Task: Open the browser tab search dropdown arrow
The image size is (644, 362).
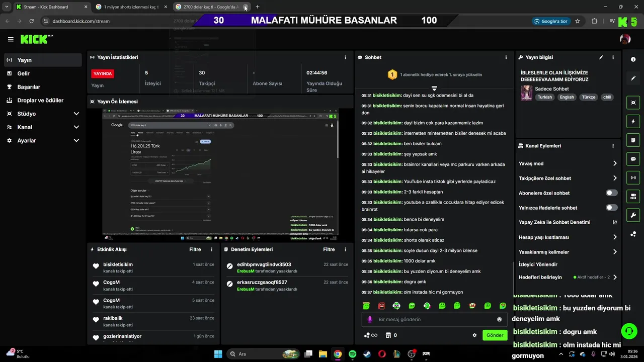Action: coord(7,7)
